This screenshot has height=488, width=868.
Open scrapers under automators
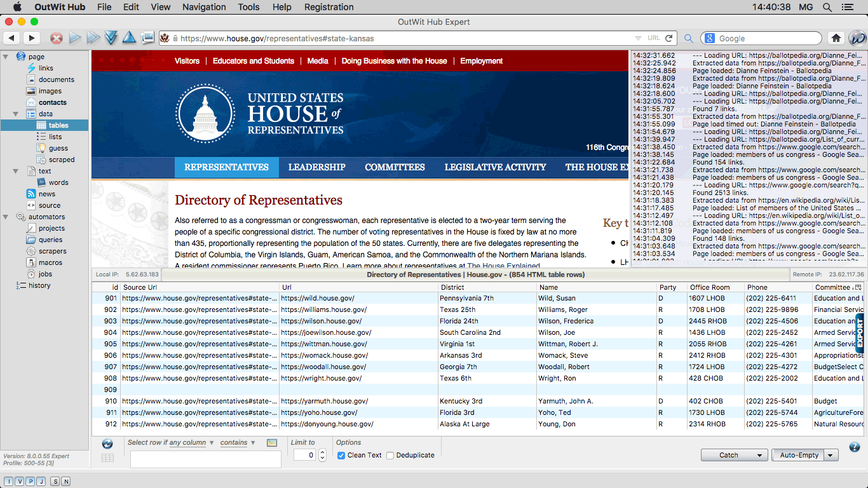52,251
